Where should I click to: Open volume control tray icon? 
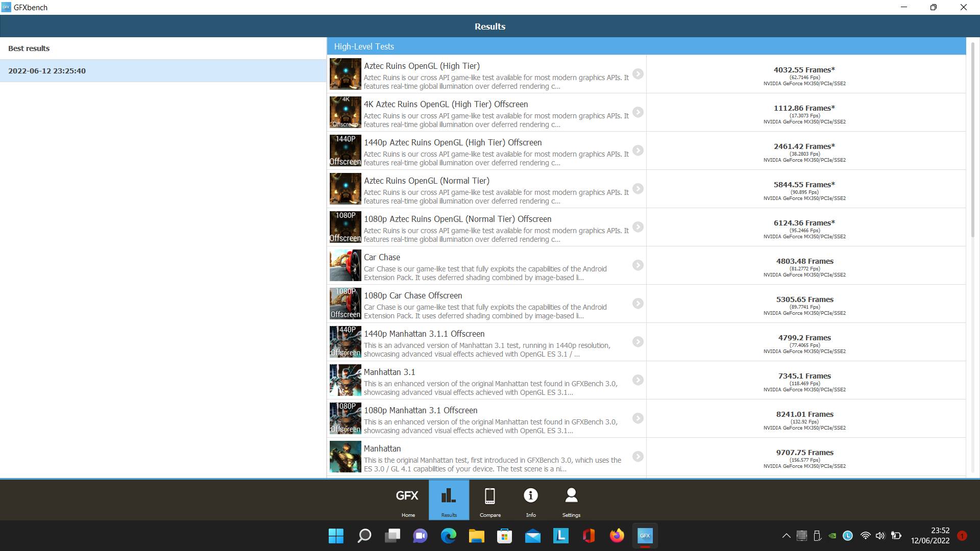[x=880, y=536]
